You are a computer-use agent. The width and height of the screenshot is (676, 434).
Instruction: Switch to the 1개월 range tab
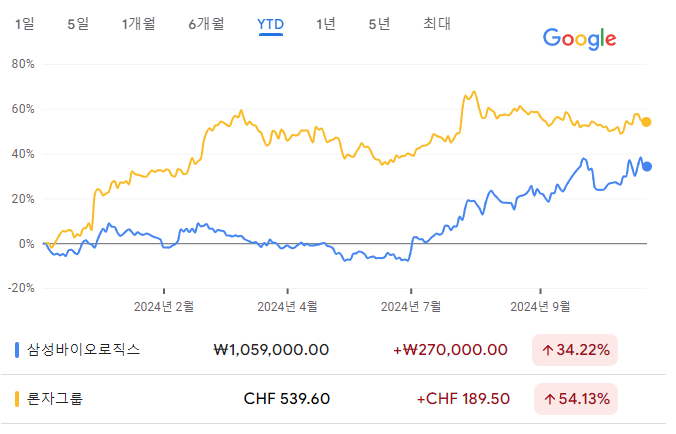pyautogui.click(x=138, y=24)
